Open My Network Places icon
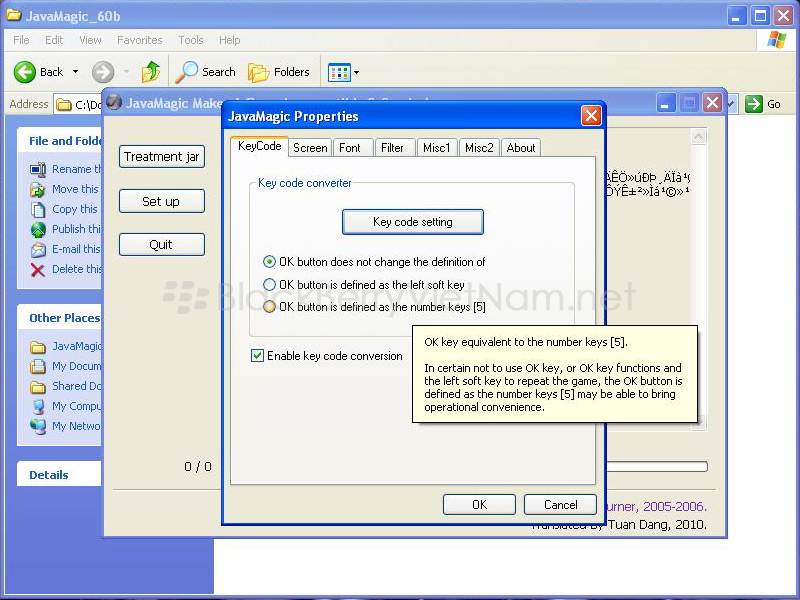 click(38, 426)
